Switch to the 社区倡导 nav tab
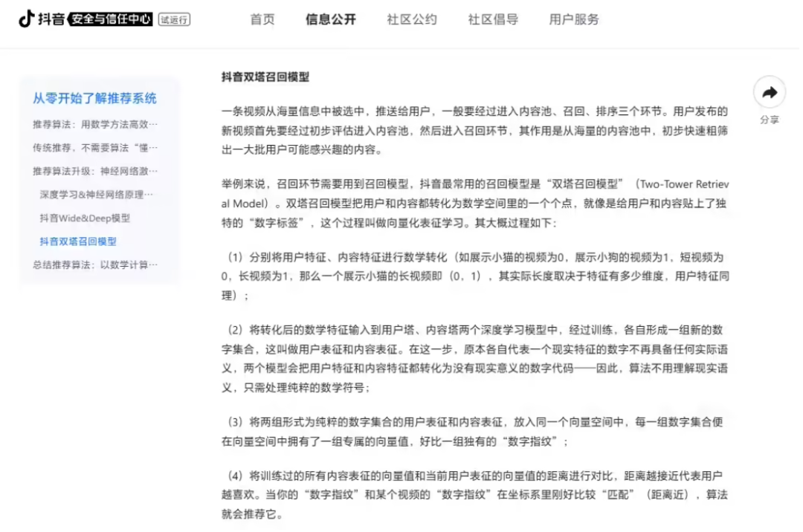Screen dimensions: 803x532 [494, 19]
